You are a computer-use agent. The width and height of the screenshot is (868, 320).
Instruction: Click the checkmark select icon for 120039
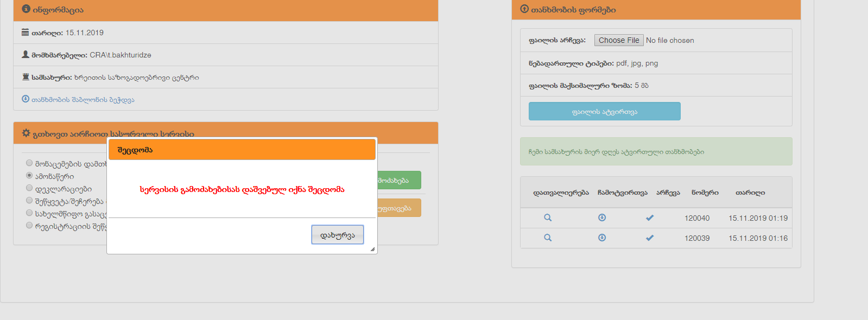point(650,238)
